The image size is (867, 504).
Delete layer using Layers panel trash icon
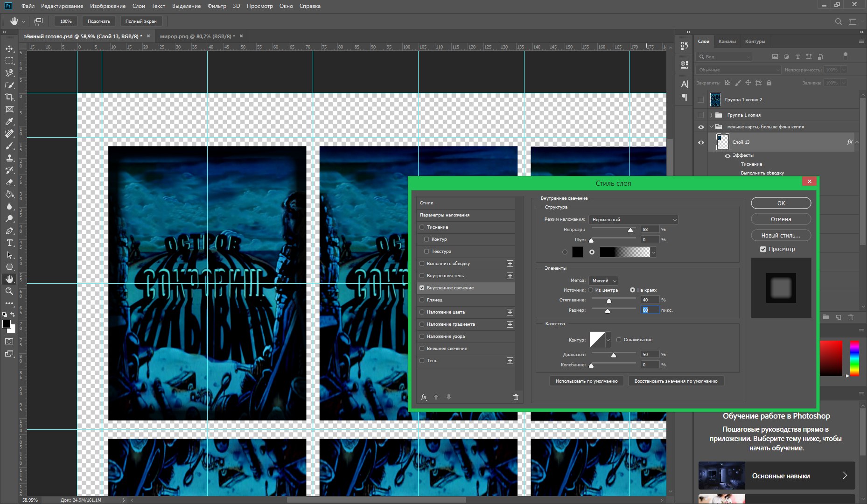click(851, 317)
